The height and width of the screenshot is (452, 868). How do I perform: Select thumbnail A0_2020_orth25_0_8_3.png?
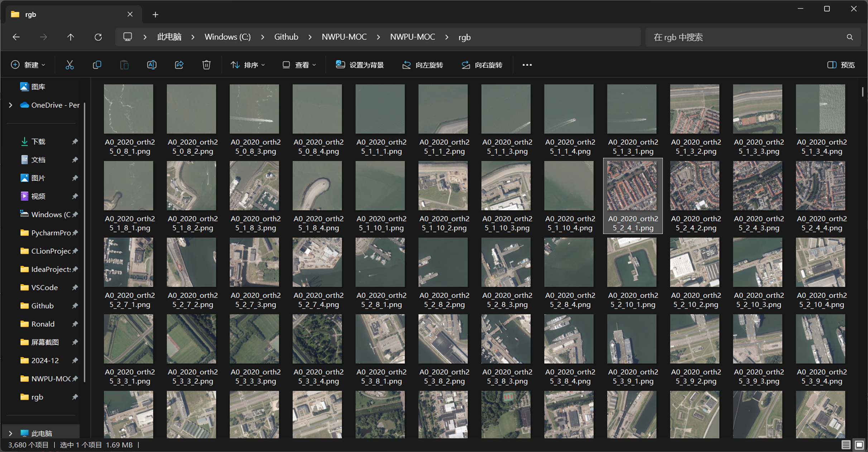(254, 109)
